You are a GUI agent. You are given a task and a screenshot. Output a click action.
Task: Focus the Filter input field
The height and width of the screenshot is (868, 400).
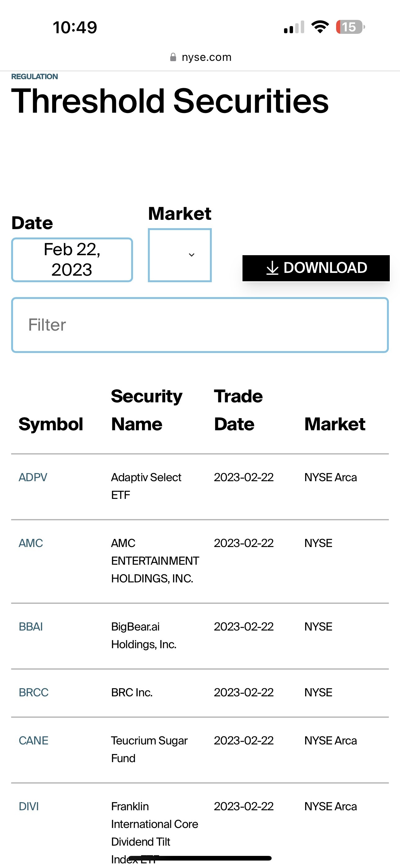click(x=200, y=325)
